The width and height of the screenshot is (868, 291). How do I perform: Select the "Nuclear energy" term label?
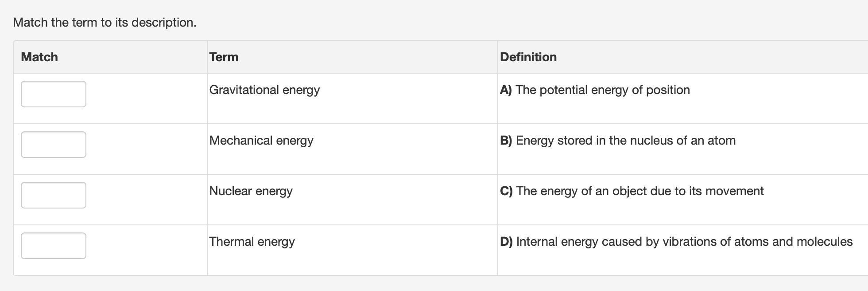tap(251, 191)
